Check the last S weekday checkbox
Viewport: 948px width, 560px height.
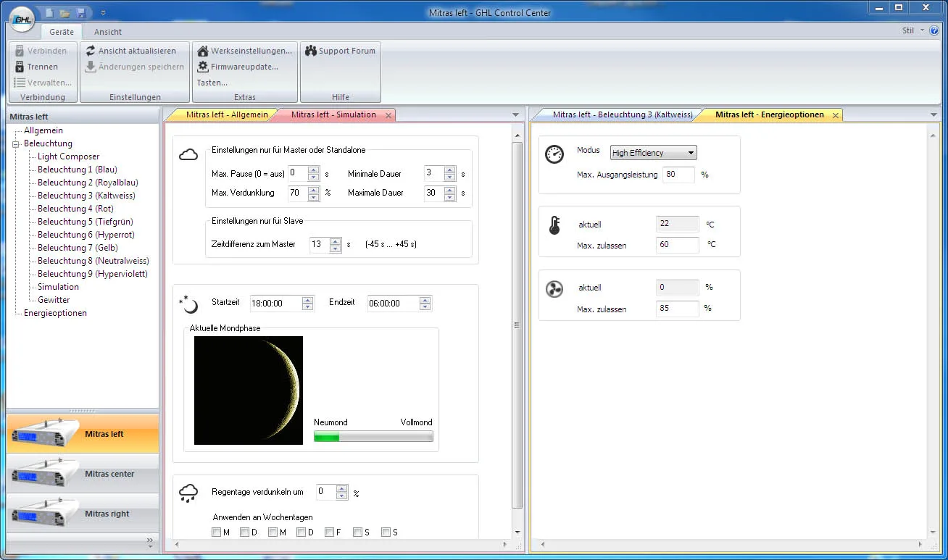click(x=386, y=532)
